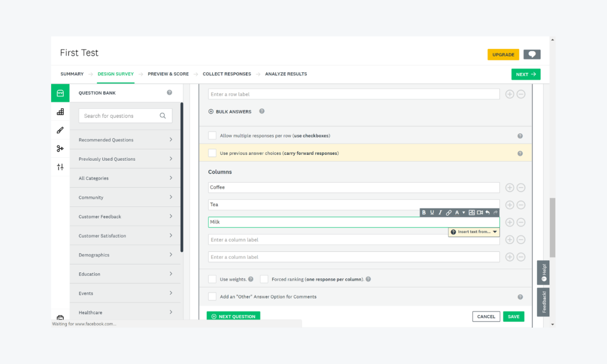The width and height of the screenshot is (607, 364).
Task: Apply italic formatting in the text toolbar
Action: point(440,212)
